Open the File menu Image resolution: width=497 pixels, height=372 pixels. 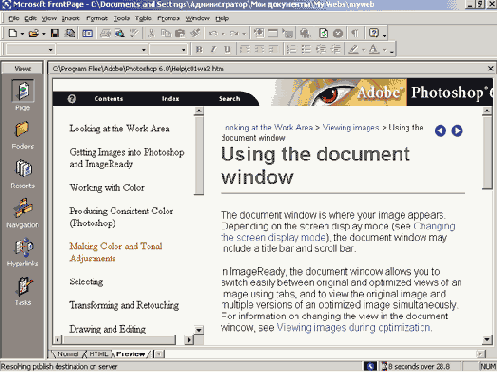pos(14,18)
